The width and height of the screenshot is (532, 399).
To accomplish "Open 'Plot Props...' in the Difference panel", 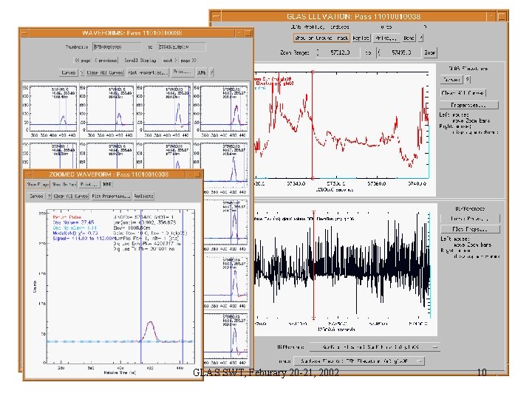I will 470,229.
